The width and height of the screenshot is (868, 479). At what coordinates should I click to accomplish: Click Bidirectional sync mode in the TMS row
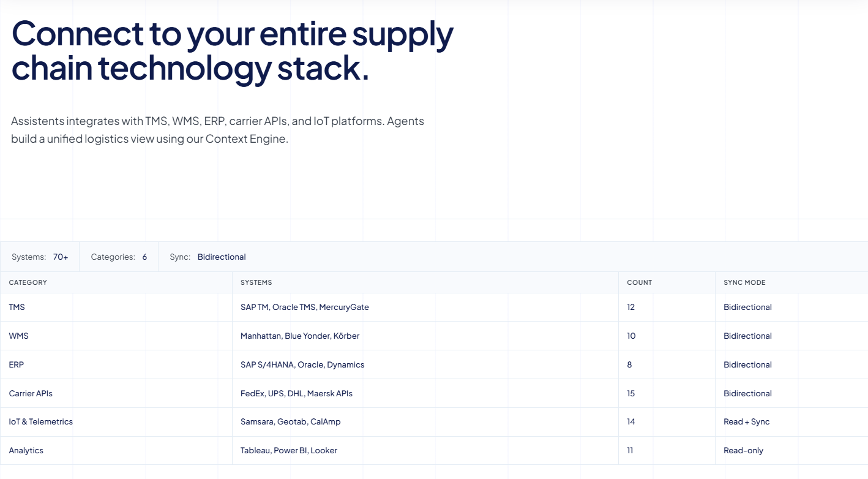tap(791, 307)
